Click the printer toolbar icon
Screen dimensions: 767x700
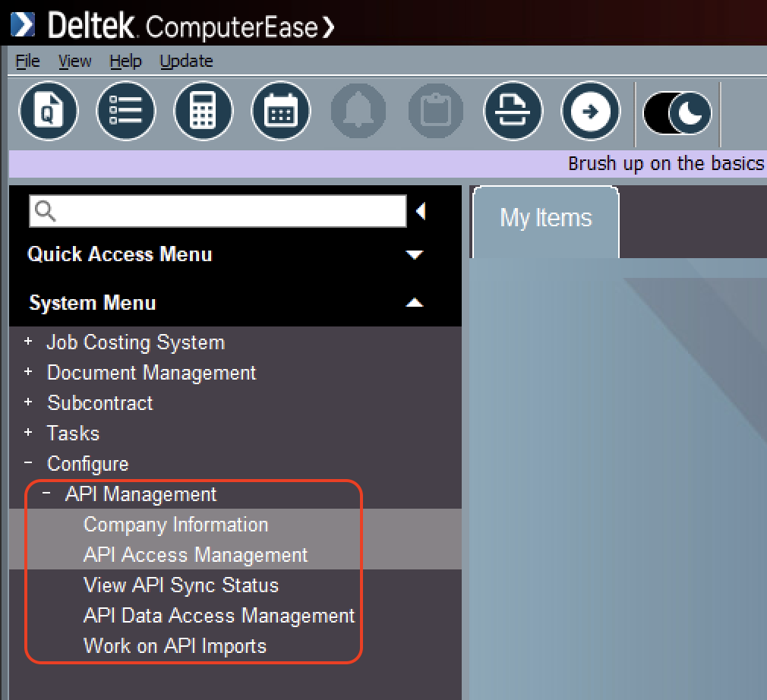coord(513,111)
